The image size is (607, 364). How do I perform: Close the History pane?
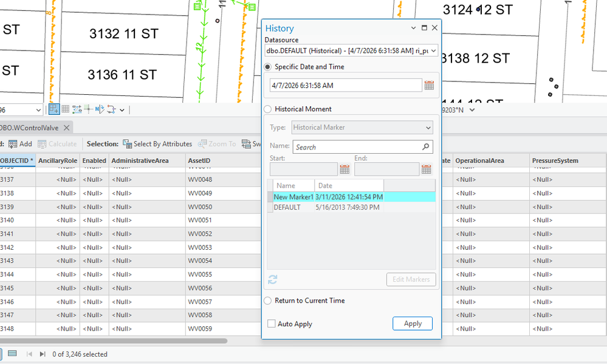click(x=434, y=28)
